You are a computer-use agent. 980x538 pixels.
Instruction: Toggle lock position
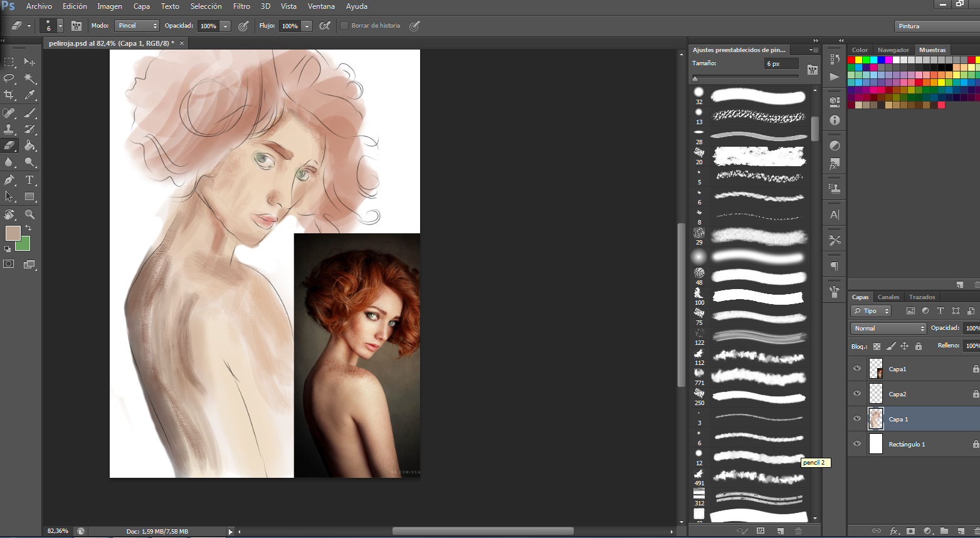pyautogui.click(x=904, y=346)
